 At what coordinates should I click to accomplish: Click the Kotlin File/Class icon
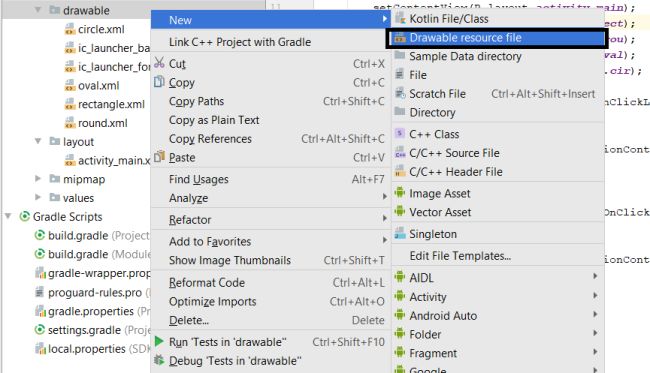click(400, 18)
